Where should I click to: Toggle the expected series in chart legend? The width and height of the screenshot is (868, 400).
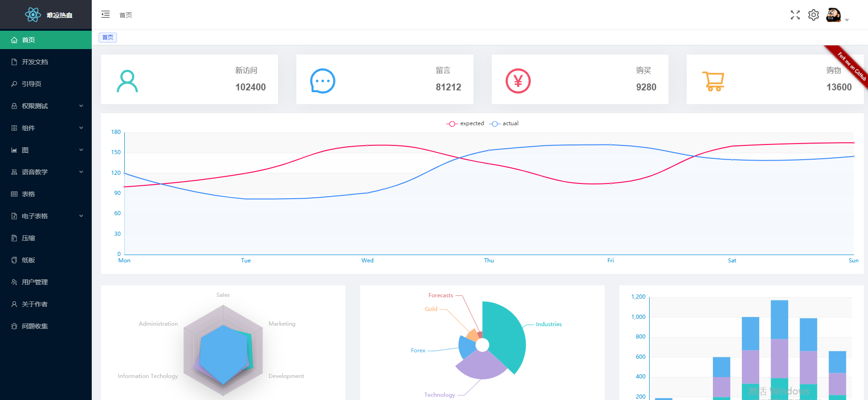pos(465,123)
